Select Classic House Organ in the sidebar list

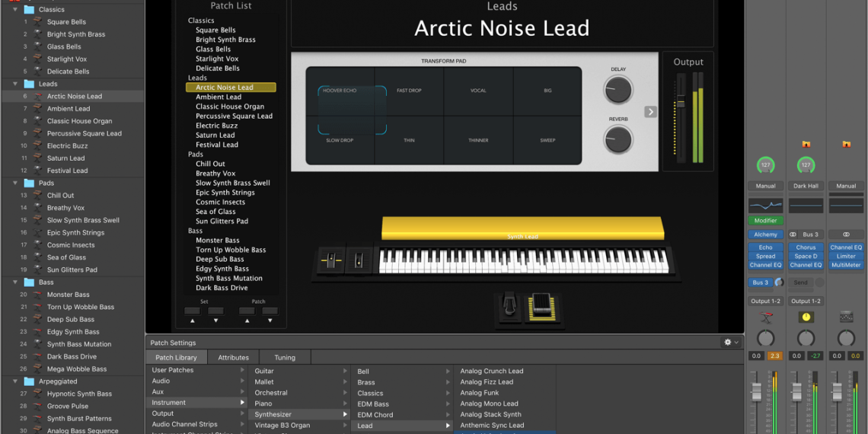[x=79, y=121]
